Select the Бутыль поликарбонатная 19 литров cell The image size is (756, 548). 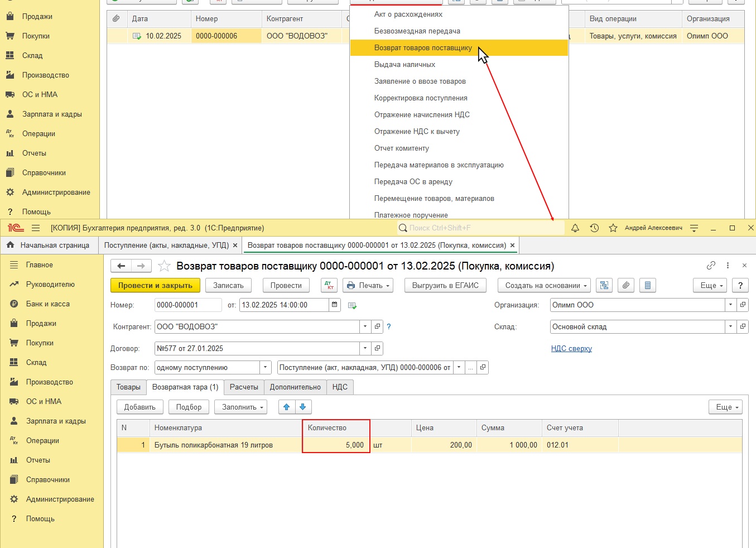(x=225, y=445)
